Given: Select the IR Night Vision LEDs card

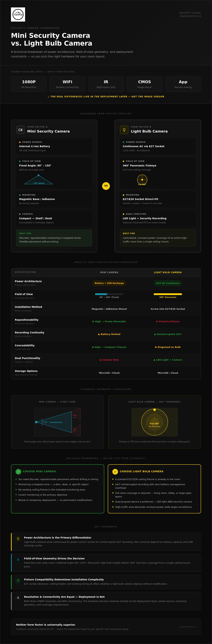Looking at the screenshot, I should click(106, 84).
